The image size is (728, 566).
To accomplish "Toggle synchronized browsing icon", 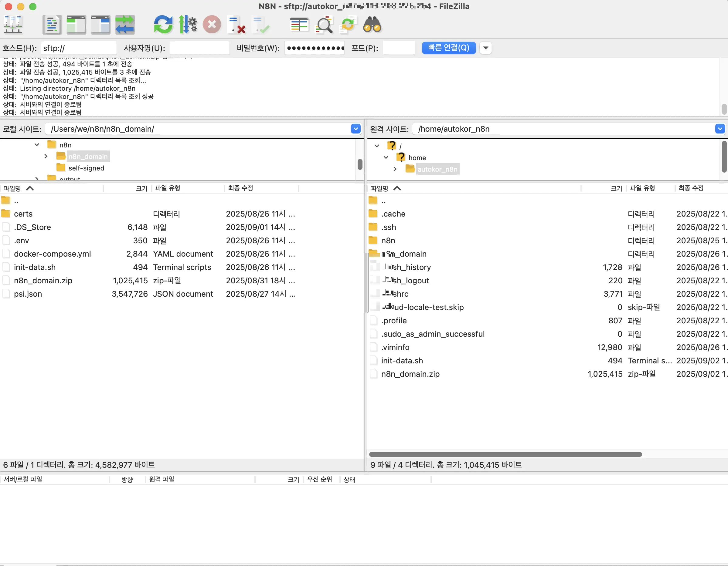I will point(348,25).
